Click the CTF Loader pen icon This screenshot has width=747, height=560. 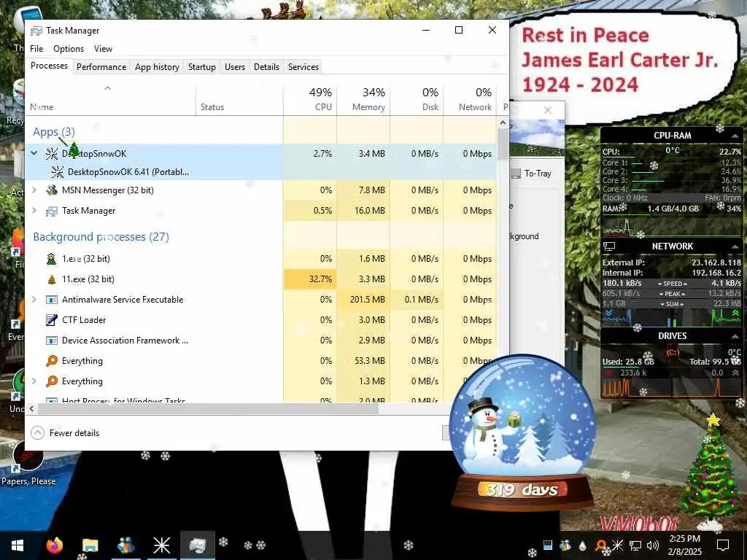pyautogui.click(x=52, y=320)
